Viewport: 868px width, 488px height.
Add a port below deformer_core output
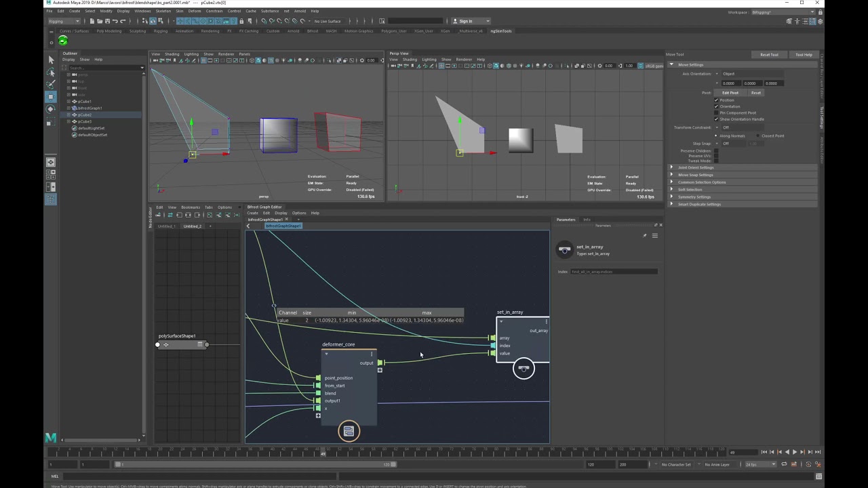pos(380,370)
